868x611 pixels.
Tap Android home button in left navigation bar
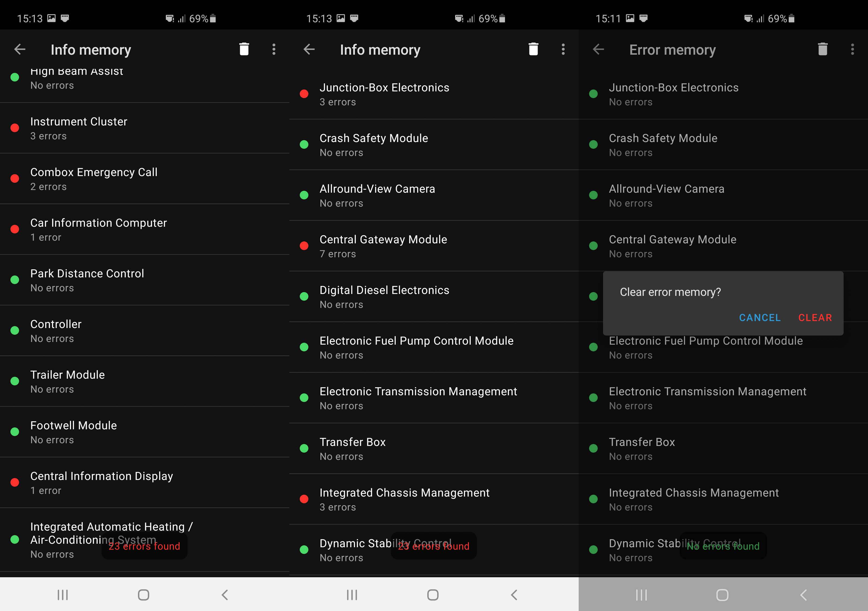[x=143, y=595]
